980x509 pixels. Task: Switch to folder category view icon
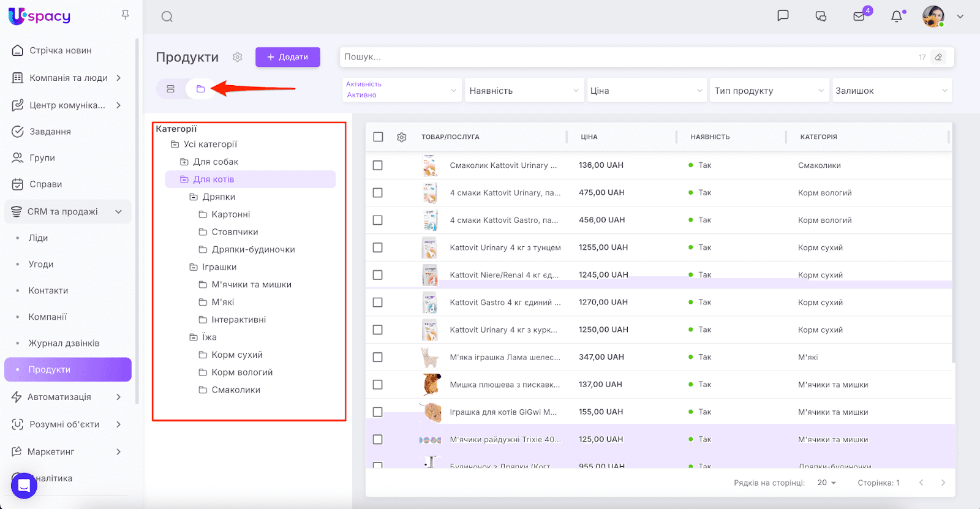(200, 89)
